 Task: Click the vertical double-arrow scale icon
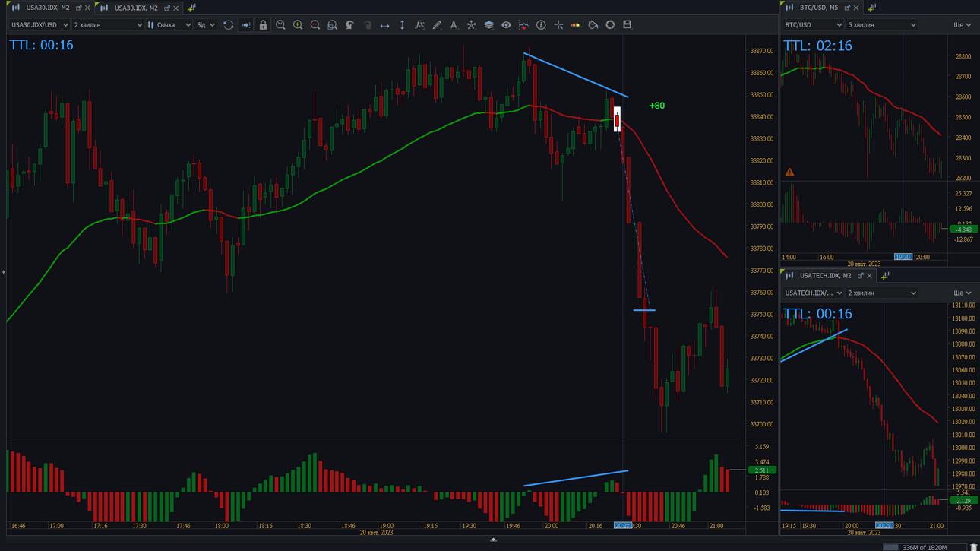pyautogui.click(x=402, y=25)
